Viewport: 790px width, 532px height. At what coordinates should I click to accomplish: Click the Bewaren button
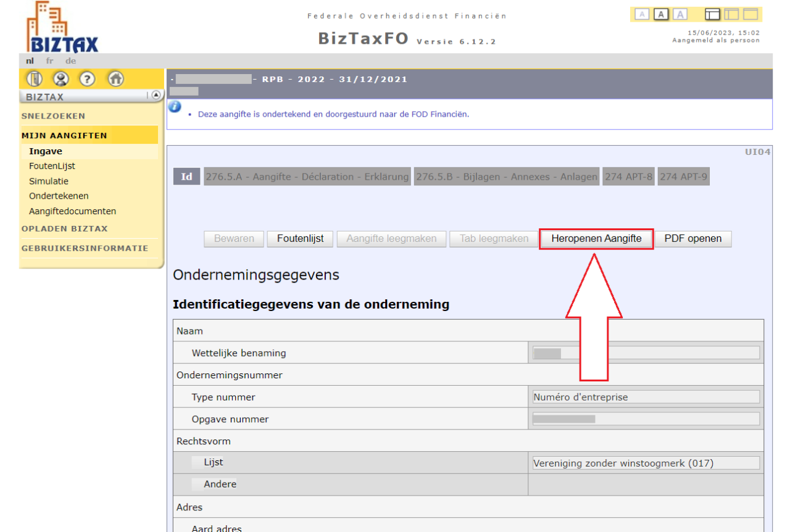coord(234,239)
